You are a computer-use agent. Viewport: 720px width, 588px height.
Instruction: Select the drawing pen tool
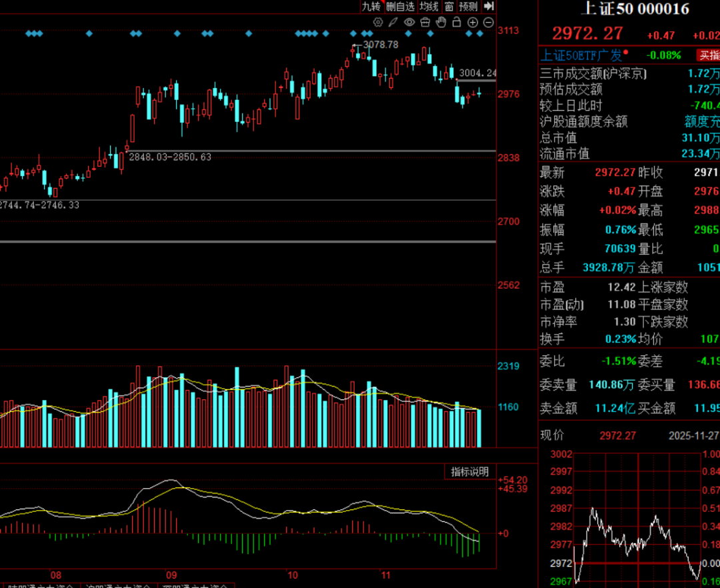(393, 22)
